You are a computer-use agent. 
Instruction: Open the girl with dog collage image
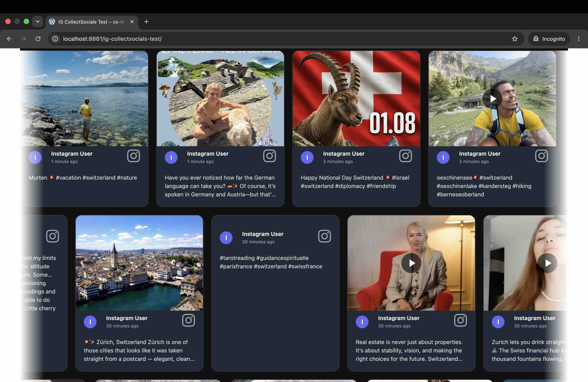220,98
